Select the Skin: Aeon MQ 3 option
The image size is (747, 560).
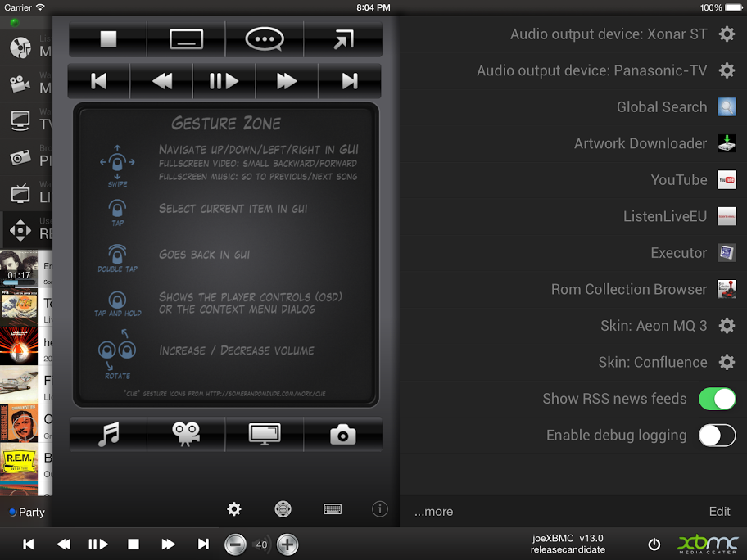654,326
